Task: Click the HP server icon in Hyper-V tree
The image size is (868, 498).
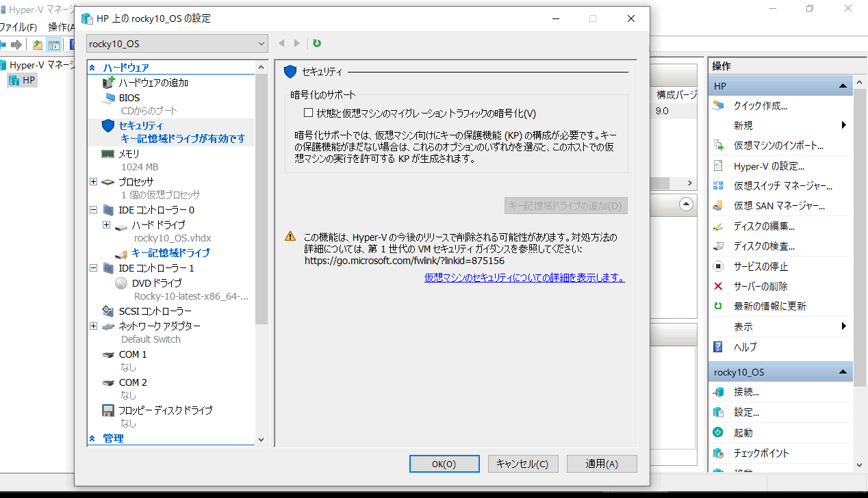Action: click(14, 80)
